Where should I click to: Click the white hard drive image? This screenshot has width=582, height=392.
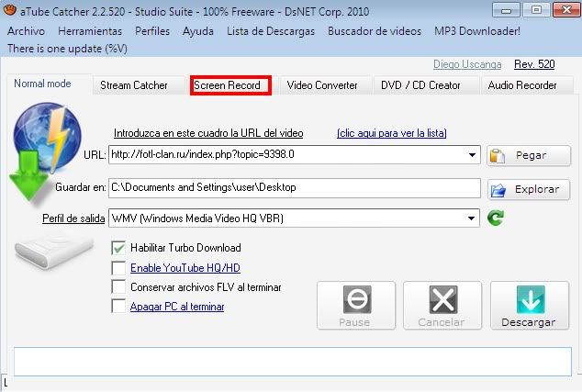click(x=54, y=251)
